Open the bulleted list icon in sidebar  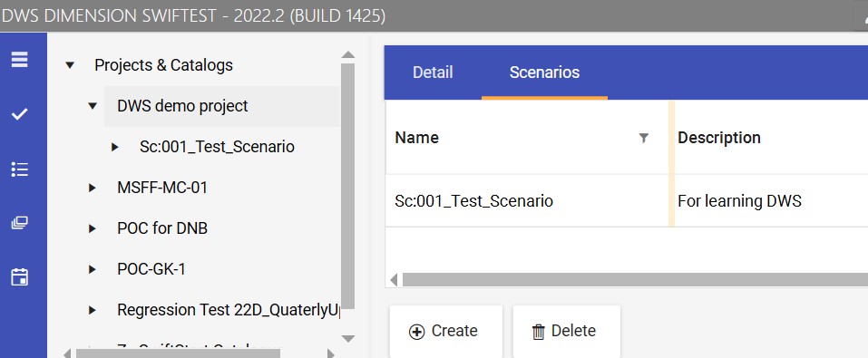[19, 169]
